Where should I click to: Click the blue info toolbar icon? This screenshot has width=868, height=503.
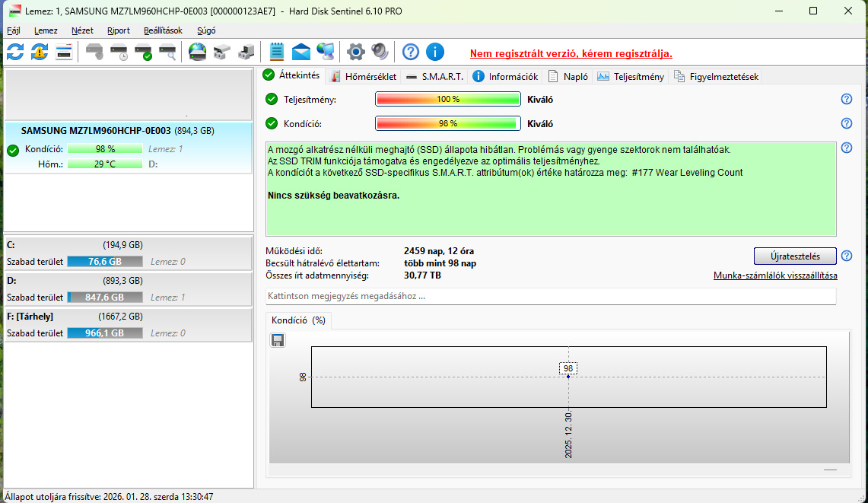click(435, 52)
